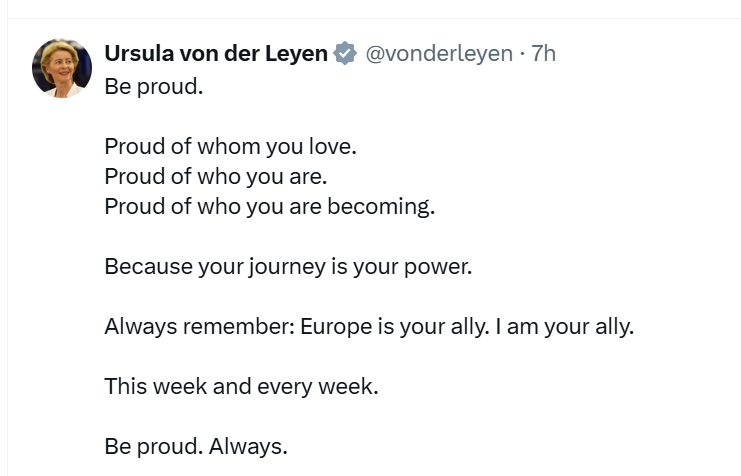Click the first line 'Be proud.'
The height and width of the screenshot is (476, 741).
click(x=154, y=87)
